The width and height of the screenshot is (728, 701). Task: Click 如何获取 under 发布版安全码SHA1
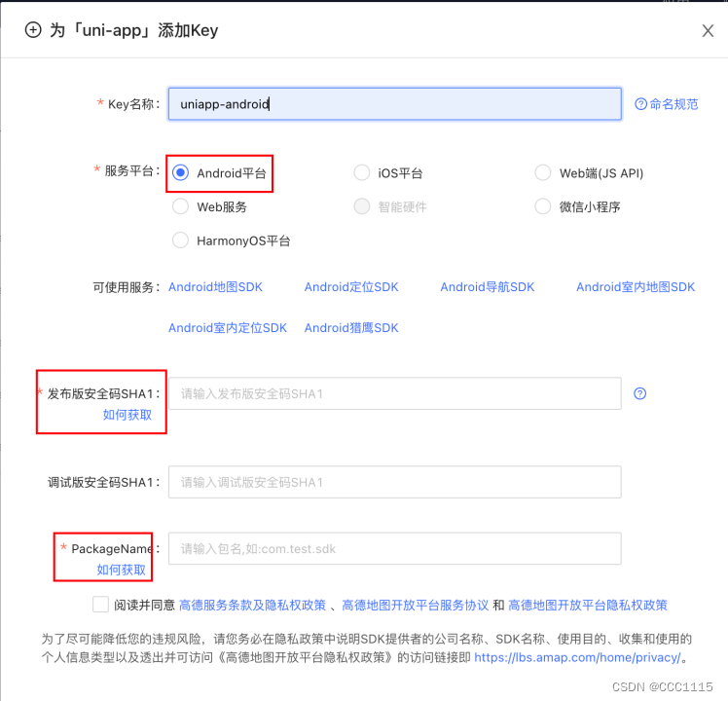[127, 415]
